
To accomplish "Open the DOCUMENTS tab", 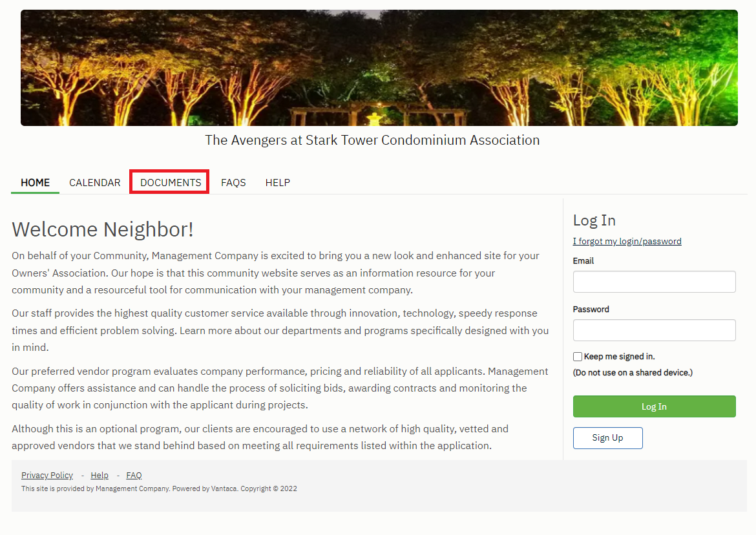I will pos(171,183).
